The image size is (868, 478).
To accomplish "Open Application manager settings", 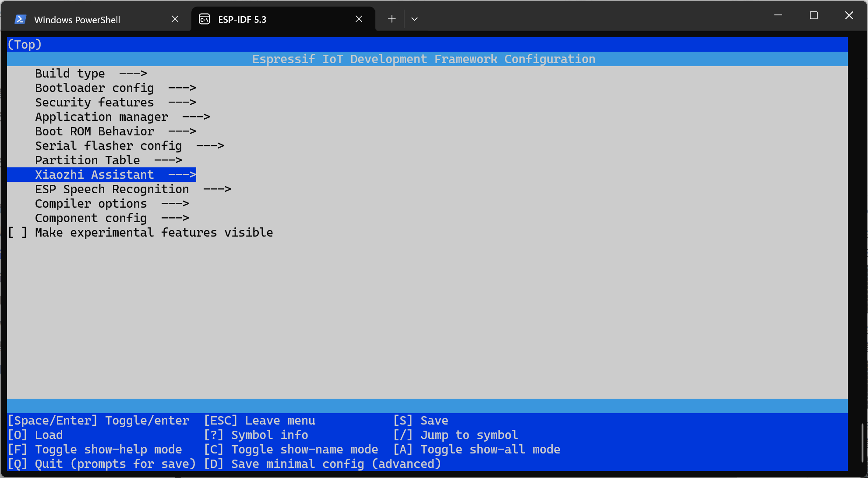I will (123, 117).
